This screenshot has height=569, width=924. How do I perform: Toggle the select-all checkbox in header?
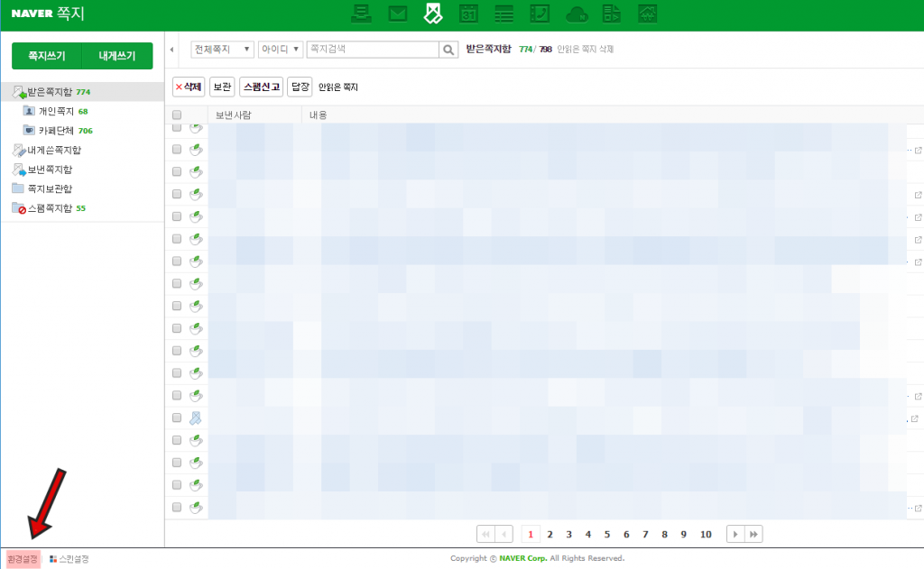(x=177, y=115)
